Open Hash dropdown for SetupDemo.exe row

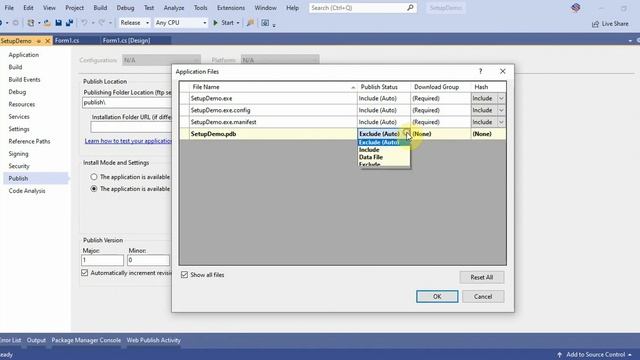tap(501, 98)
